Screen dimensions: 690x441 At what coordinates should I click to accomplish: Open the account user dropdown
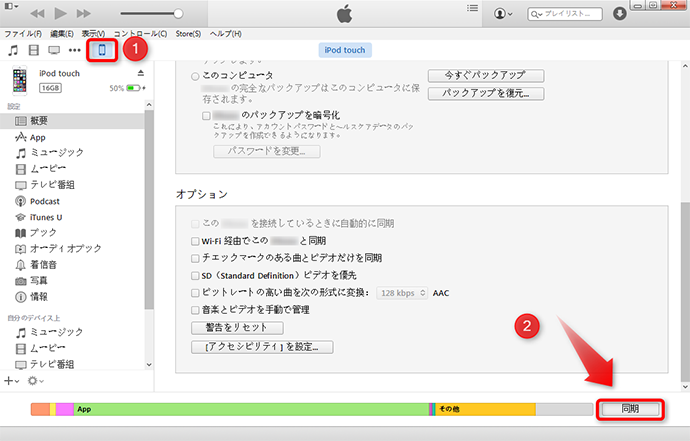(503, 14)
